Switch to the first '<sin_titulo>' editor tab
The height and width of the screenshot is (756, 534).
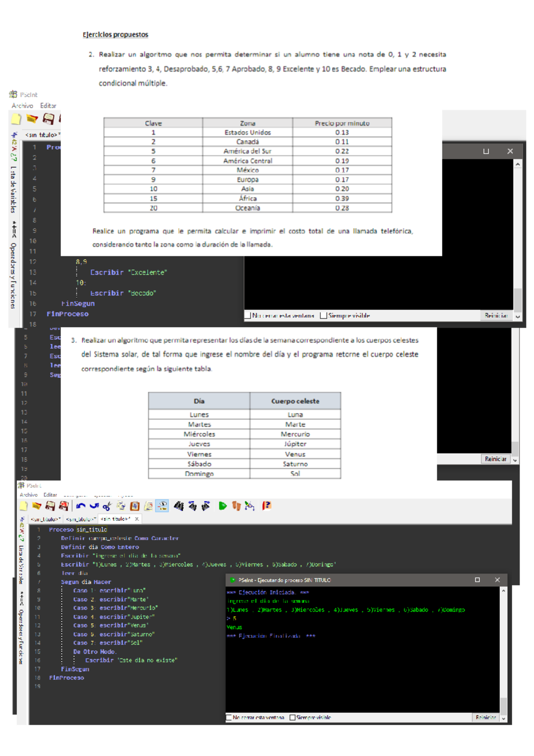(45, 519)
